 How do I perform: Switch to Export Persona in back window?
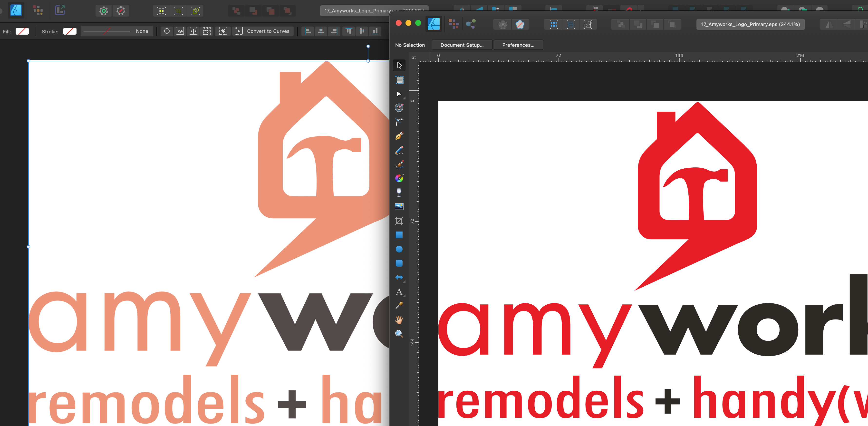[60, 10]
